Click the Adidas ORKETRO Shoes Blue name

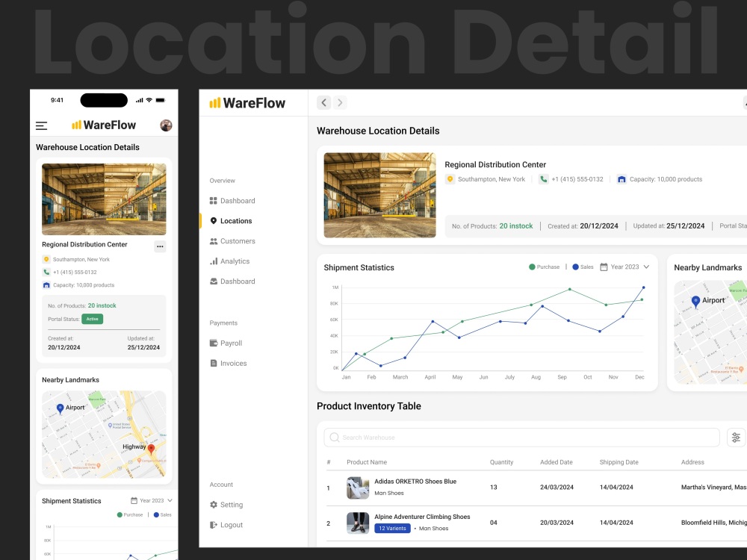[415, 482]
